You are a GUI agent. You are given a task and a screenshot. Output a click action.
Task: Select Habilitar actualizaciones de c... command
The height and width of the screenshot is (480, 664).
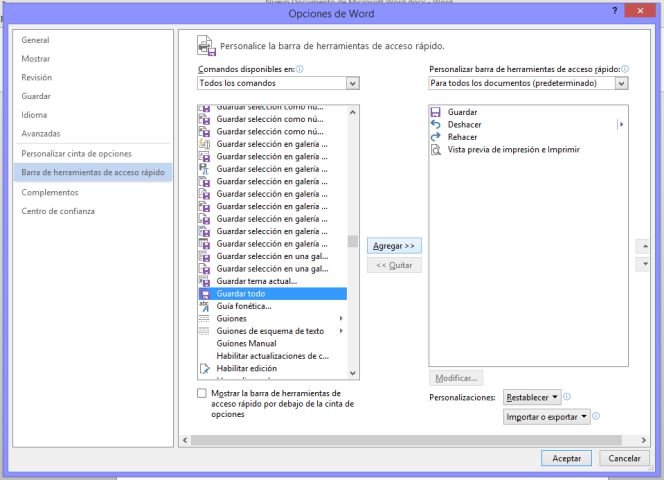click(273, 356)
